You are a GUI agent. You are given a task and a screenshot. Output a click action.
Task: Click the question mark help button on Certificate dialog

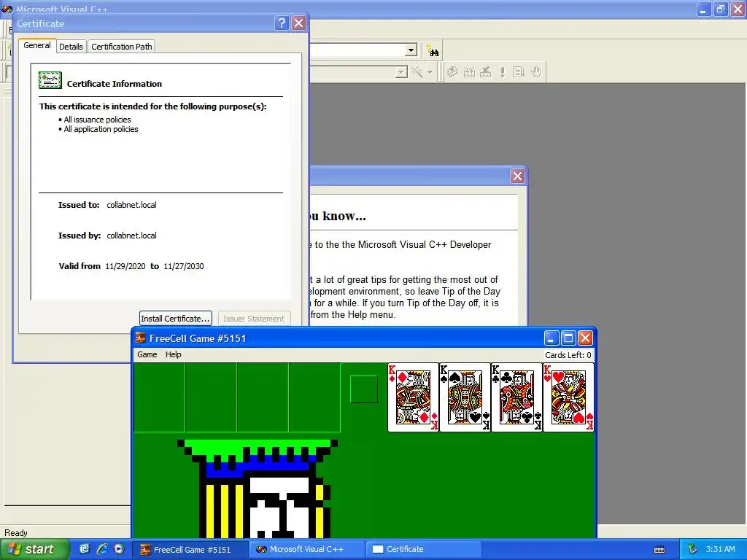pos(282,23)
